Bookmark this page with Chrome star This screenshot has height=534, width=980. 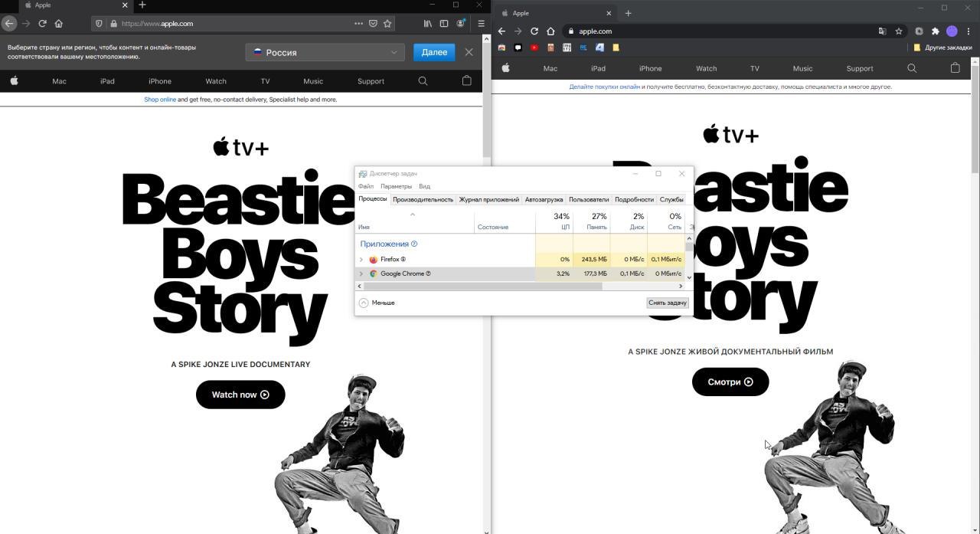pyautogui.click(x=899, y=31)
